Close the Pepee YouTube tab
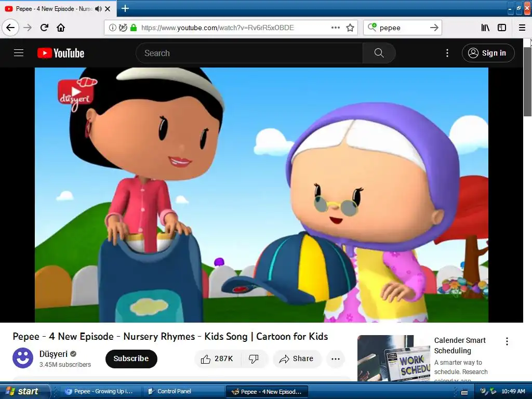 point(108,9)
